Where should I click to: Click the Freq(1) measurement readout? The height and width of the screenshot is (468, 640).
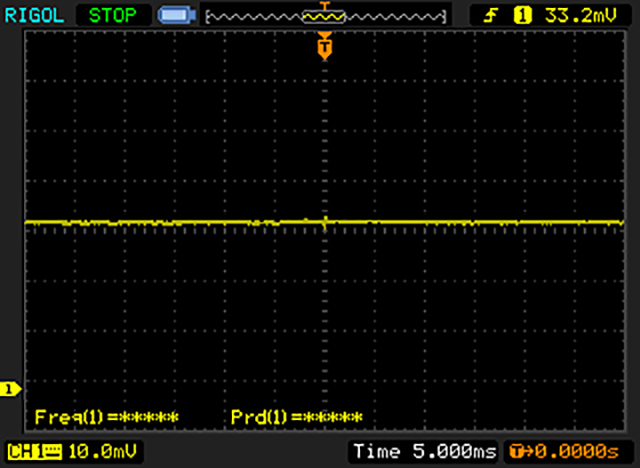point(107,417)
